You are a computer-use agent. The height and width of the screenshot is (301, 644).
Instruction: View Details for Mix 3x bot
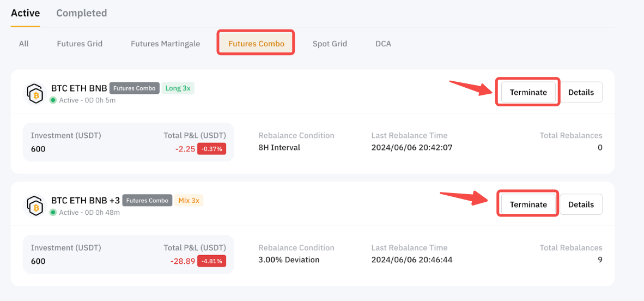click(x=581, y=204)
